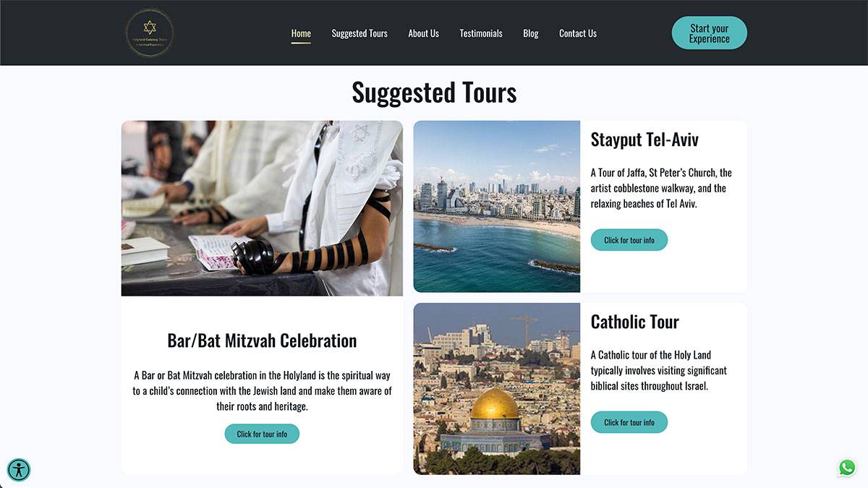The height and width of the screenshot is (488, 868).
Task: Open the Blog menu link
Action: 531,33
